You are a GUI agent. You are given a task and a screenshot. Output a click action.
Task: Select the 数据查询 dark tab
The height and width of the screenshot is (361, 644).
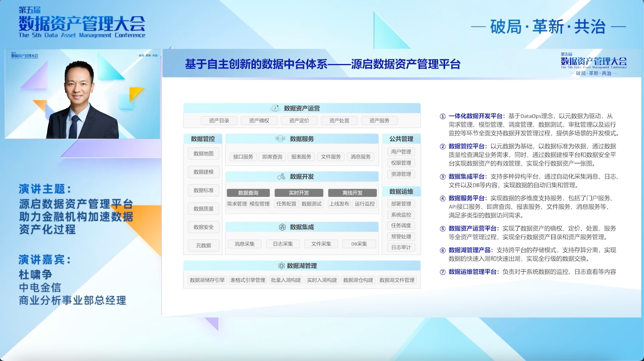[248, 193]
